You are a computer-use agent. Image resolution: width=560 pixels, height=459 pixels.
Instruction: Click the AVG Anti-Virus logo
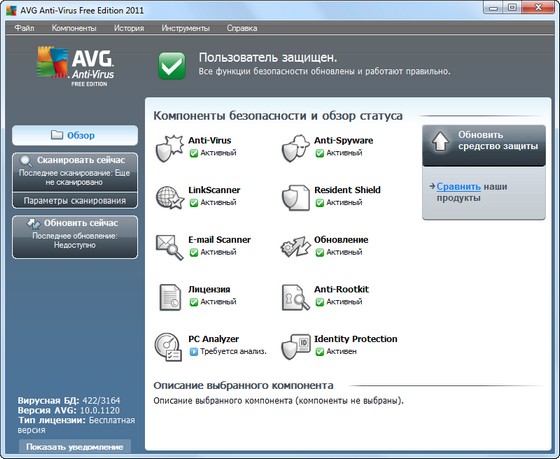[x=75, y=66]
